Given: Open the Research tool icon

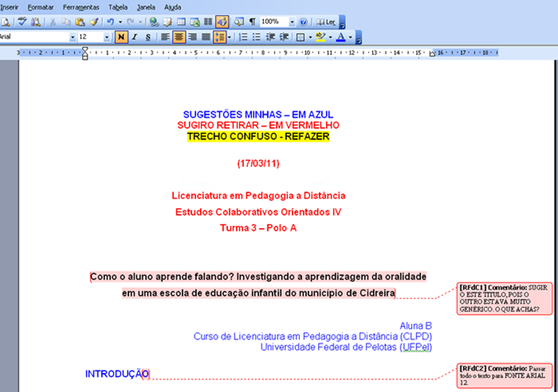Looking at the screenshot, I should (35, 22).
